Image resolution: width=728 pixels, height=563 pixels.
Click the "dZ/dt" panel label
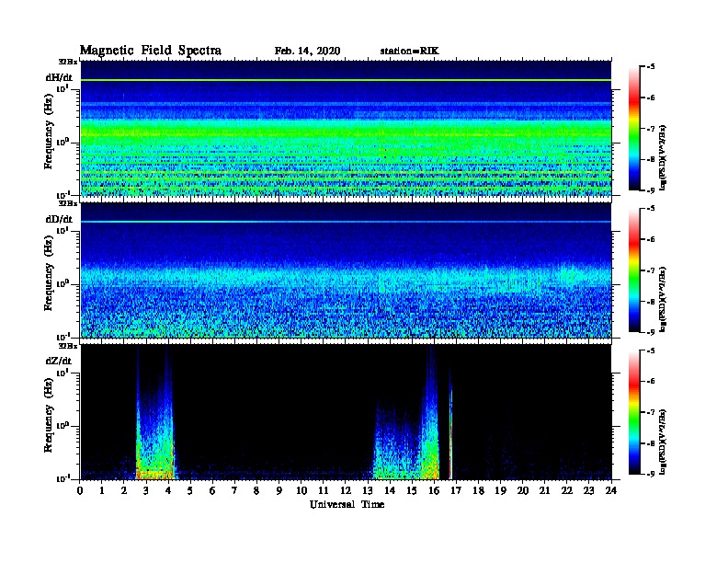point(59,361)
